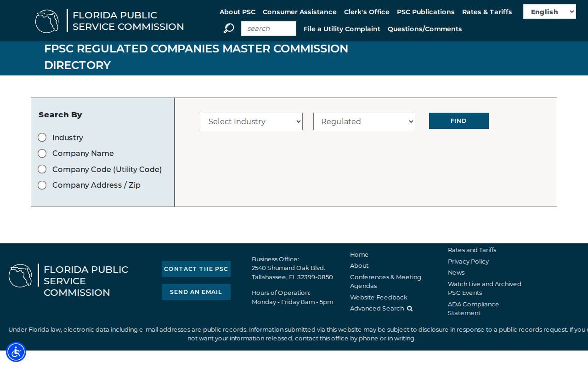Open the accessibility options icon

click(x=16, y=352)
